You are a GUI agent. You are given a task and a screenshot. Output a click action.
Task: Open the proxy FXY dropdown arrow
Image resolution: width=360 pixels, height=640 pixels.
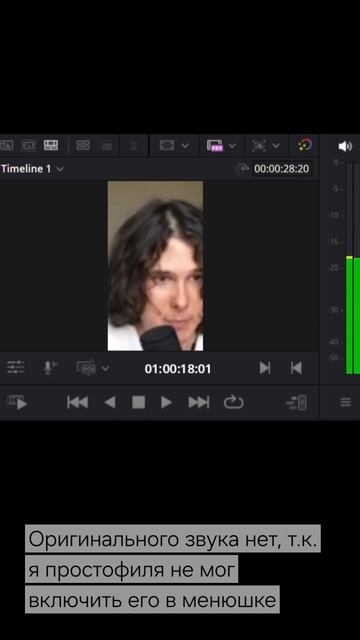point(232,146)
